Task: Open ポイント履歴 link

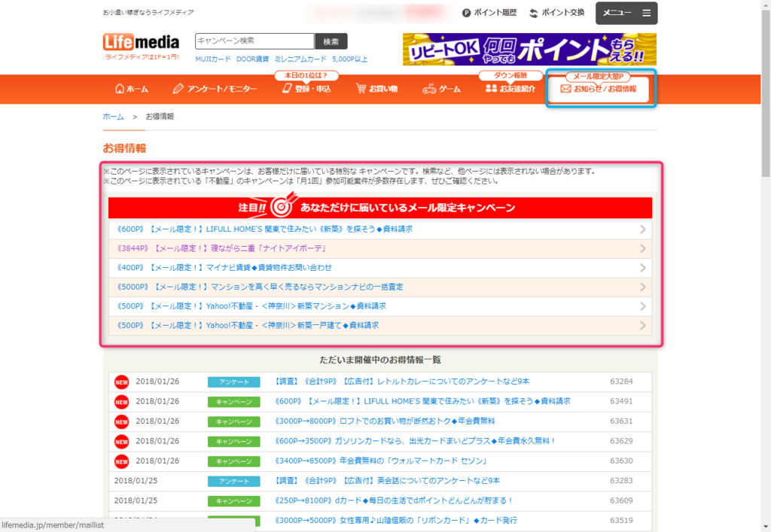Action: point(489,13)
